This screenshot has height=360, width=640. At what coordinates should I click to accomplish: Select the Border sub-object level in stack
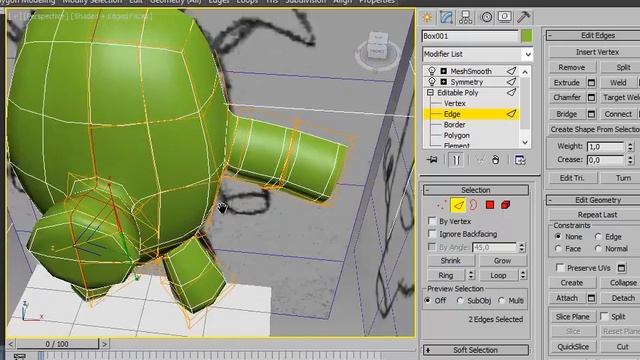pos(454,124)
